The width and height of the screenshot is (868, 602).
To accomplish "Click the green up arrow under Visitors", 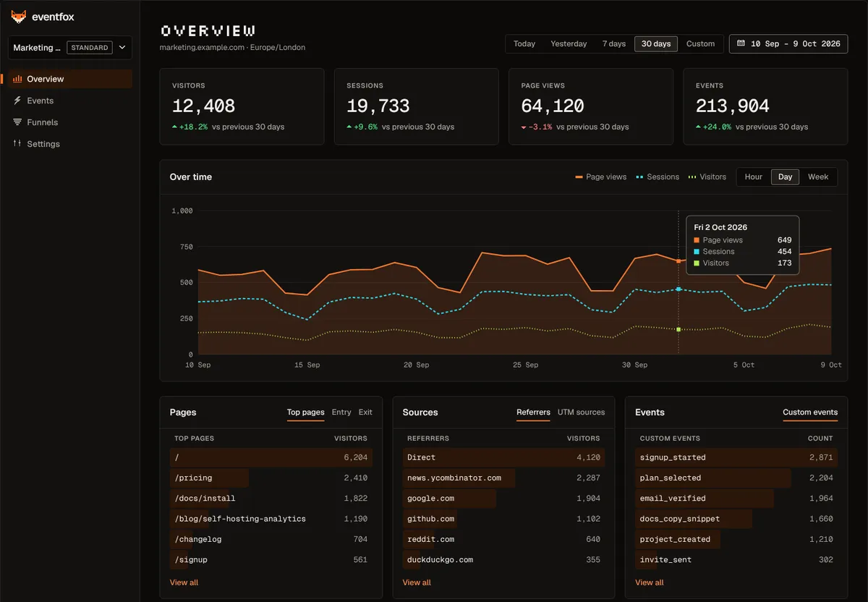I will [x=174, y=127].
